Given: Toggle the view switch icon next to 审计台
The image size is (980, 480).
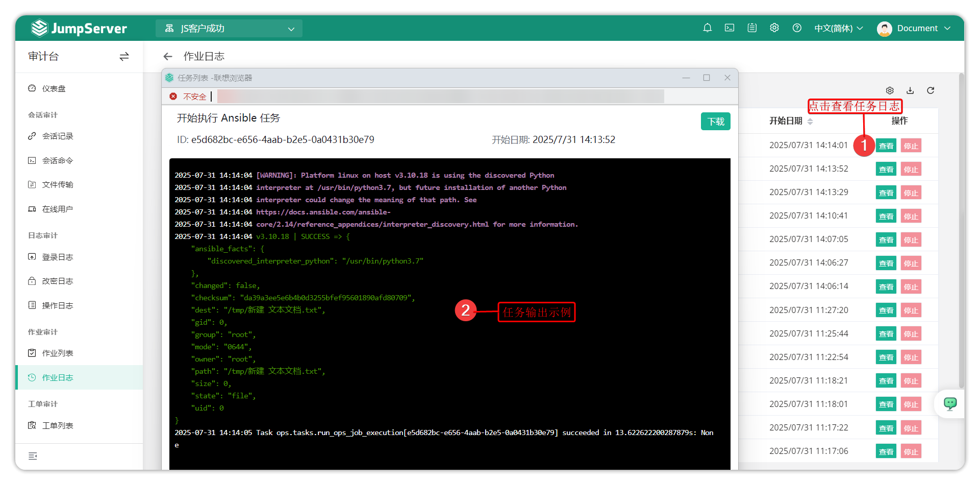Looking at the screenshot, I should [x=124, y=57].
